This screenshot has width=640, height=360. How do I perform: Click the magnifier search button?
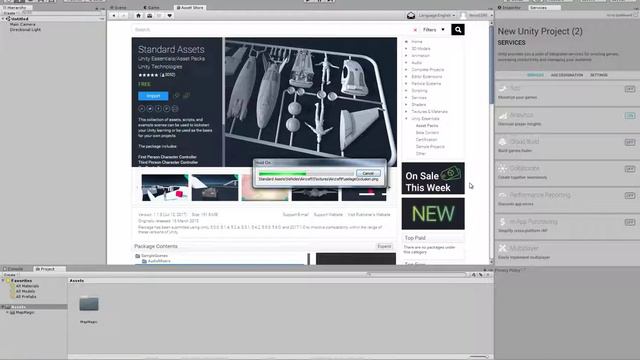coord(458,29)
